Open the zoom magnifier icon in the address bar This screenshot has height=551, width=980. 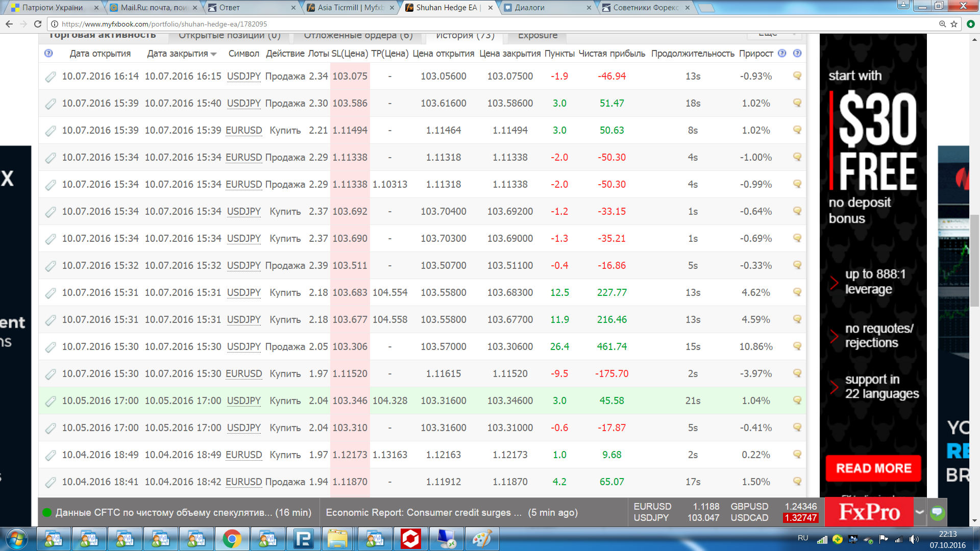click(942, 24)
